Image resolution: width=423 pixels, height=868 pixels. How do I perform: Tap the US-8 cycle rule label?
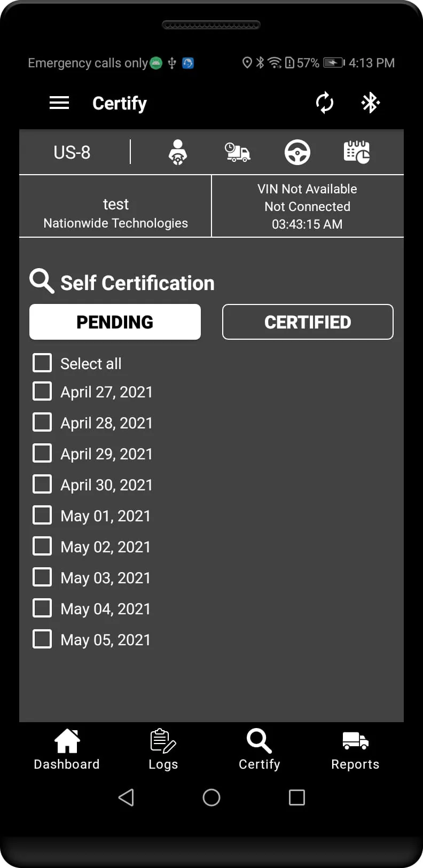coord(72,152)
